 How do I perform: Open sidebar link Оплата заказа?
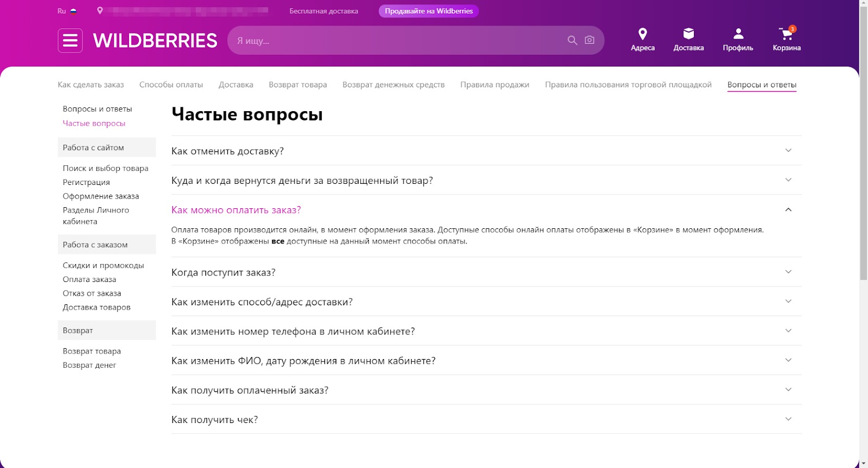[x=90, y=279]
